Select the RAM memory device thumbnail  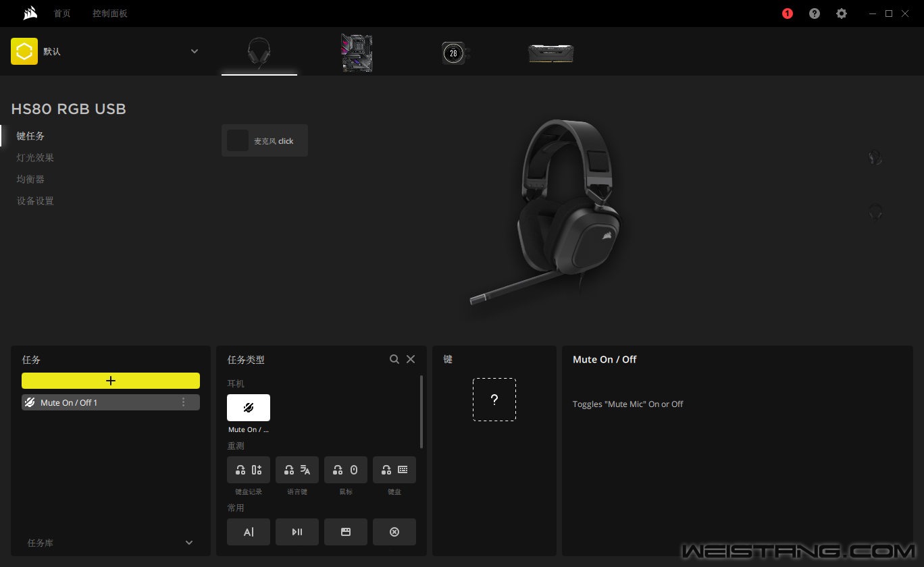551,54
